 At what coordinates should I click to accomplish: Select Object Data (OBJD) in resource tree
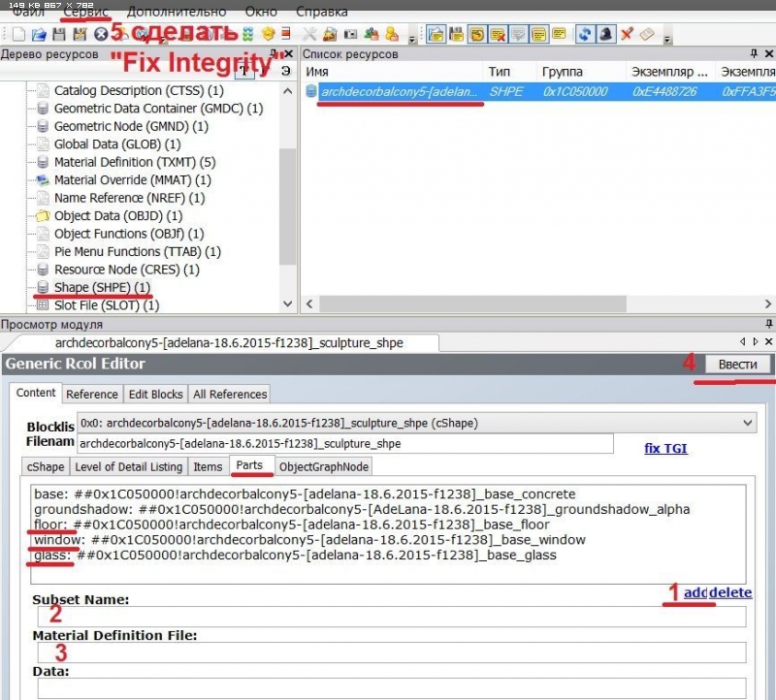(117, 215)
